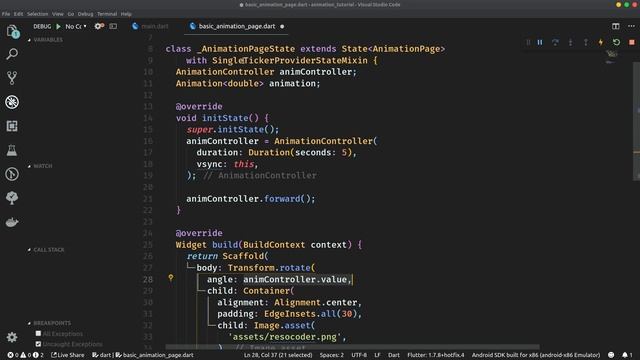Click animController.forward() in the code
Screen dimensions: 640x360
[x=251, y=199]
